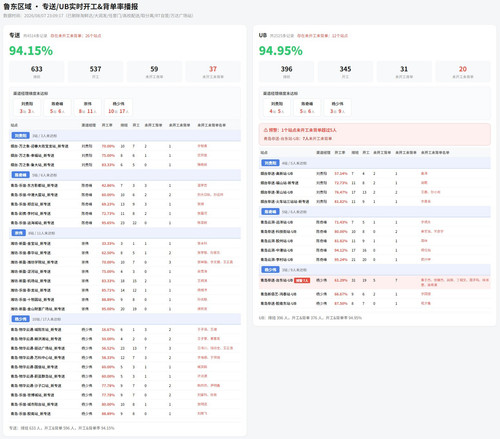Image resolution: width=500 pixels, height=439 pixels.
Task: Open the red 37 stat card
Action: 213,71
